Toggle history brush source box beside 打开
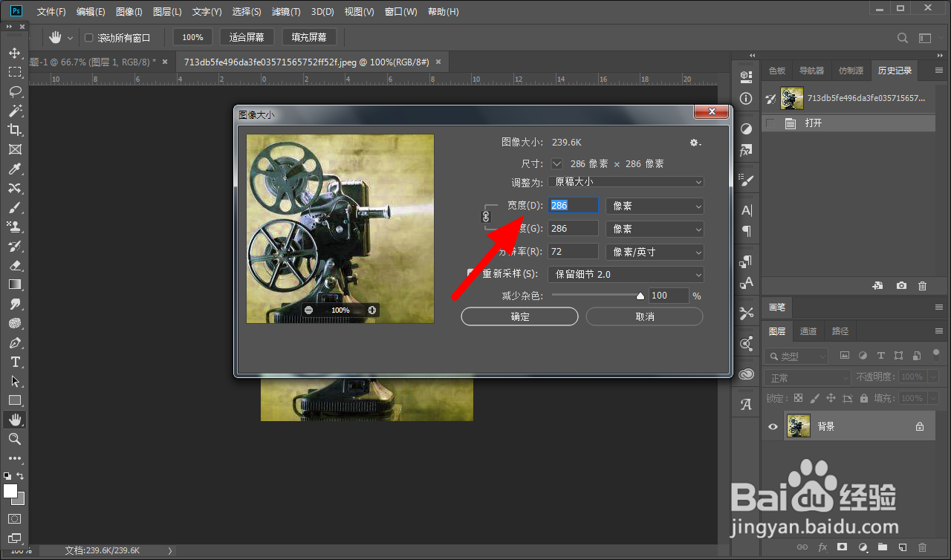Viewport: 951px width, 560px height. tap(770, 123)
